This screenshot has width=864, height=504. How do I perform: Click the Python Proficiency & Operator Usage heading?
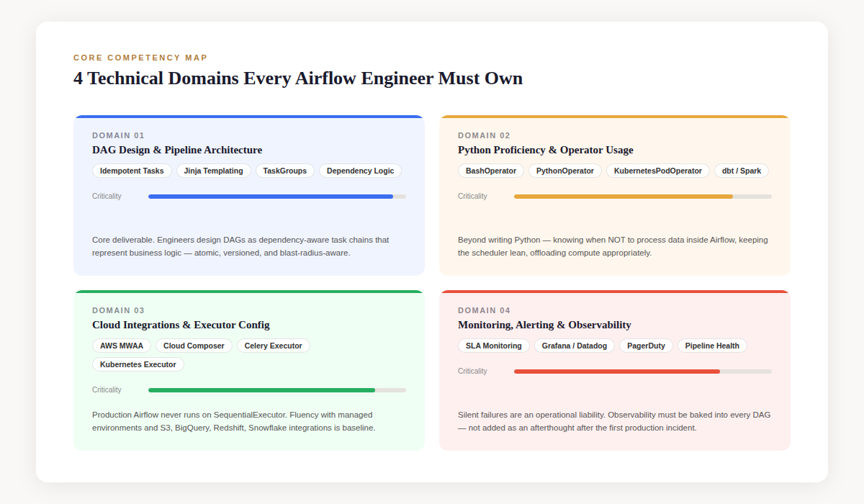tap(546, 150)
